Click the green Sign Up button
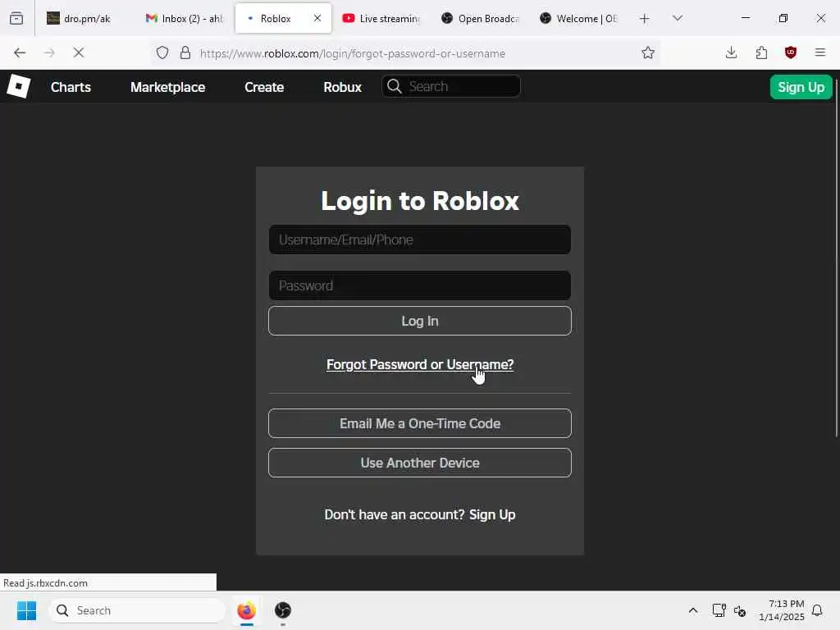The height and width of the screenshot is (630, 840). click(801, 87)
